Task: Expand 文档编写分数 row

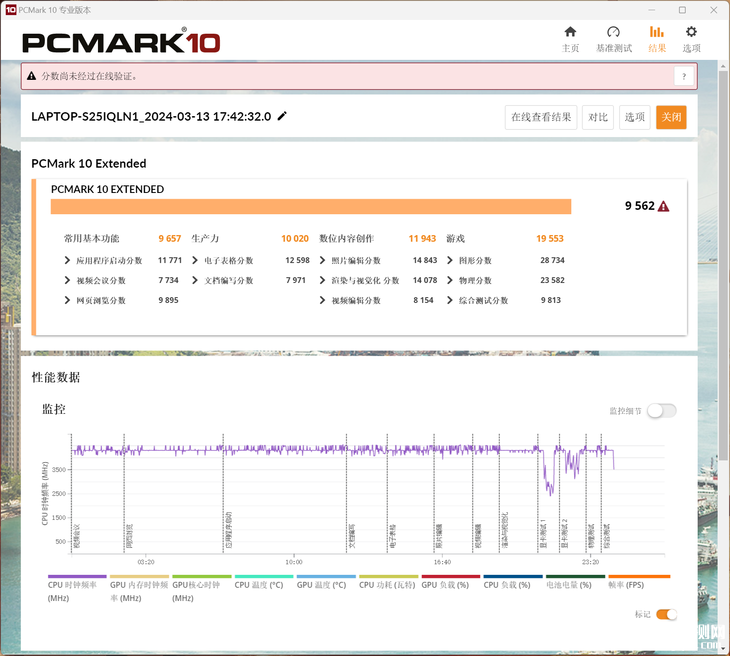Action: [x=195, y=280]
